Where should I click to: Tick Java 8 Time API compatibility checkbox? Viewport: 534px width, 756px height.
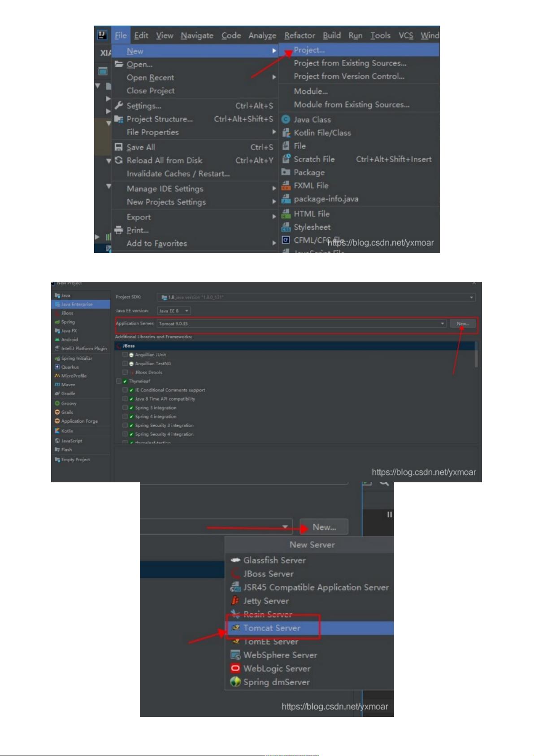click(x=125, y=399)
